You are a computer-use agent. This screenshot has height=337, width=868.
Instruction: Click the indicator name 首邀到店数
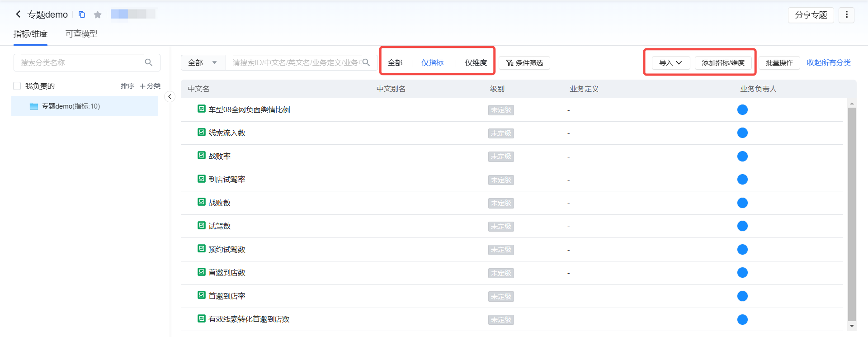[227, 272]
